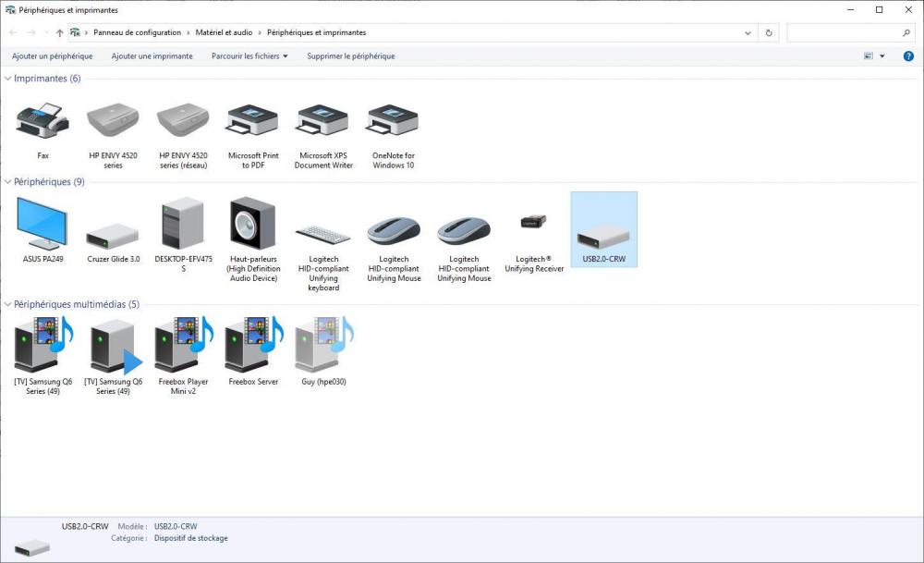Open the Parcourir les fichiers dropdown
Image resolution: width=924 pixels, height=563 pixels.
tap(249, 56)
